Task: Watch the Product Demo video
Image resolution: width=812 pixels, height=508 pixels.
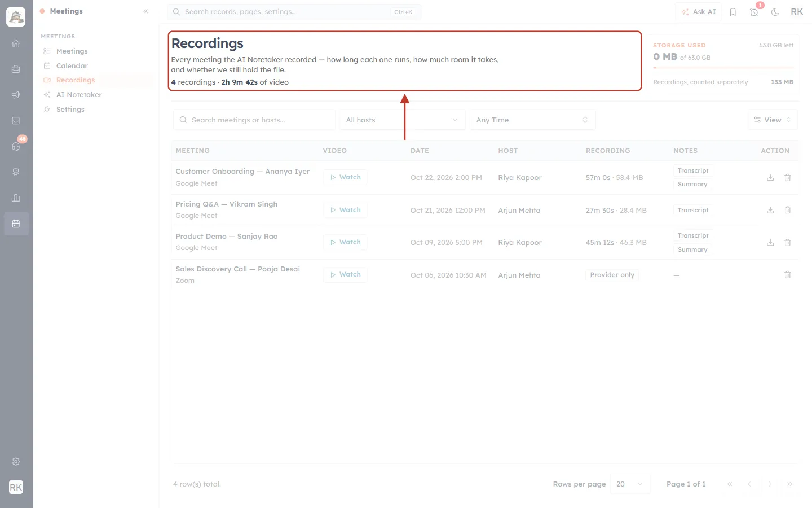Action: point(345,242)
